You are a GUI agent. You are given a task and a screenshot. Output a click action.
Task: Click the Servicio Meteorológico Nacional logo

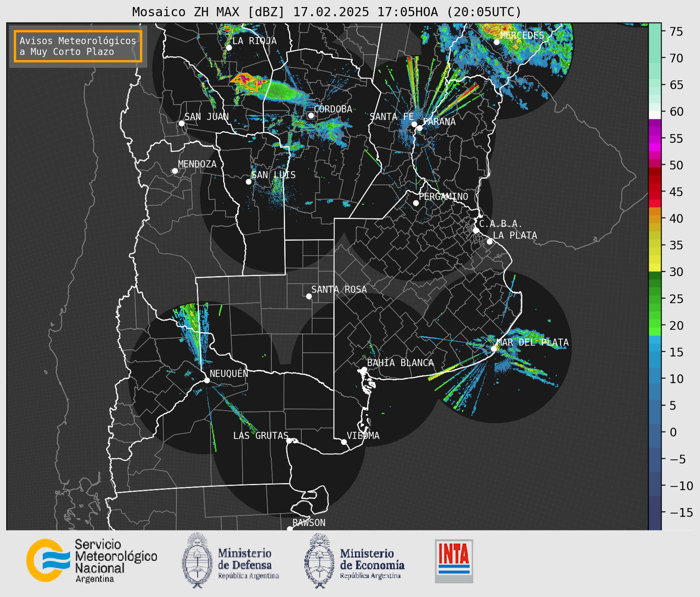(x=92, y=560)
